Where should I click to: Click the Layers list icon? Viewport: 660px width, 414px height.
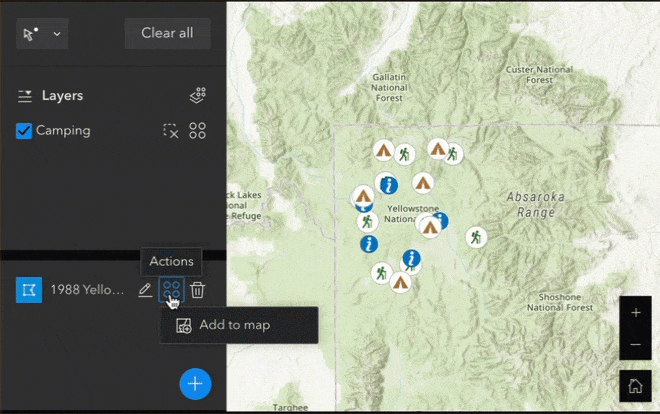point(25,96)
